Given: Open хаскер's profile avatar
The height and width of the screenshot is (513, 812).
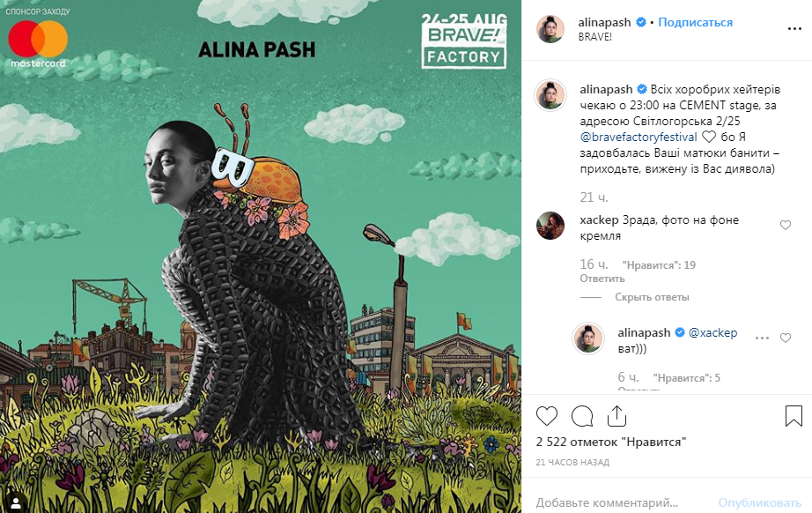Looking at the screenshot, I should [x=550, y=226].
